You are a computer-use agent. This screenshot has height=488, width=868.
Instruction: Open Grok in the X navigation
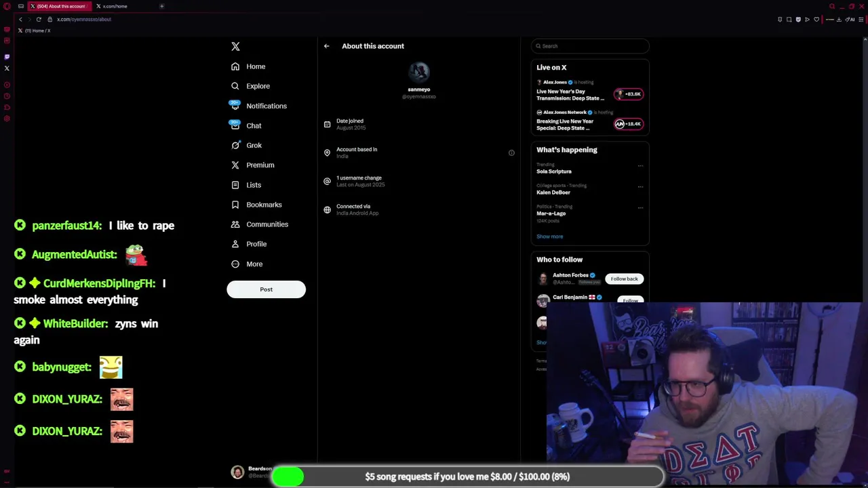pos(246,145)
